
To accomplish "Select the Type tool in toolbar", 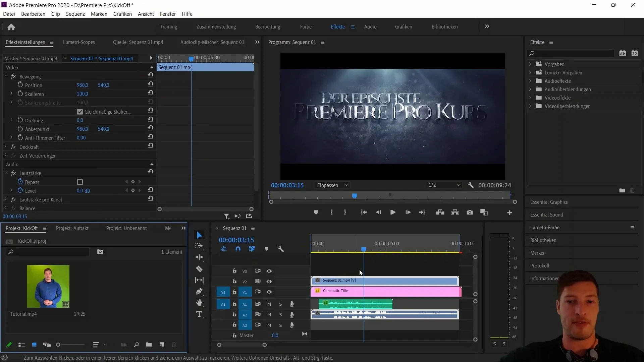I will 200,314.
